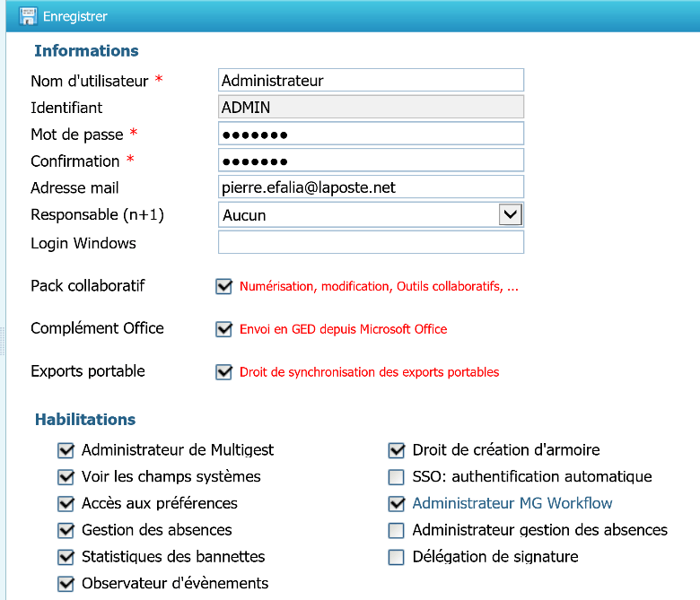This screenshot has width=700, height=600.
Task: Check Administrateur gestion des absences box
Action: pyautogui.click(x=397, y=530)
